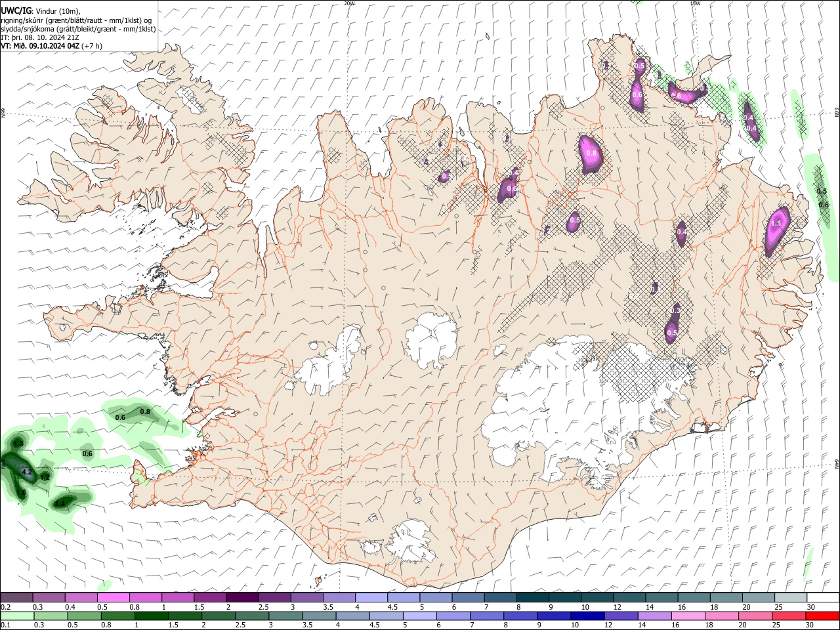Click the purple snow cell labelled 0.8
Viewport: 840px width, 630px height.
pyautogui.click(x=591, y=154)
